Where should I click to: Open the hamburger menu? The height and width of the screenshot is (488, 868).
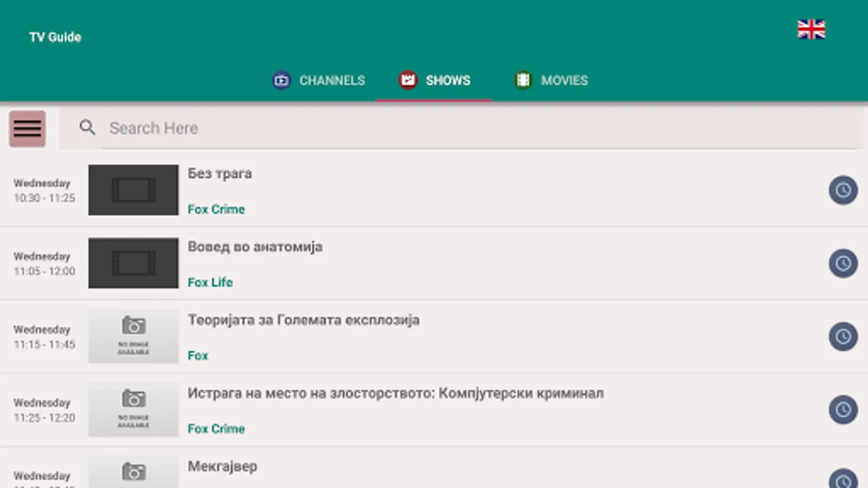27,129
